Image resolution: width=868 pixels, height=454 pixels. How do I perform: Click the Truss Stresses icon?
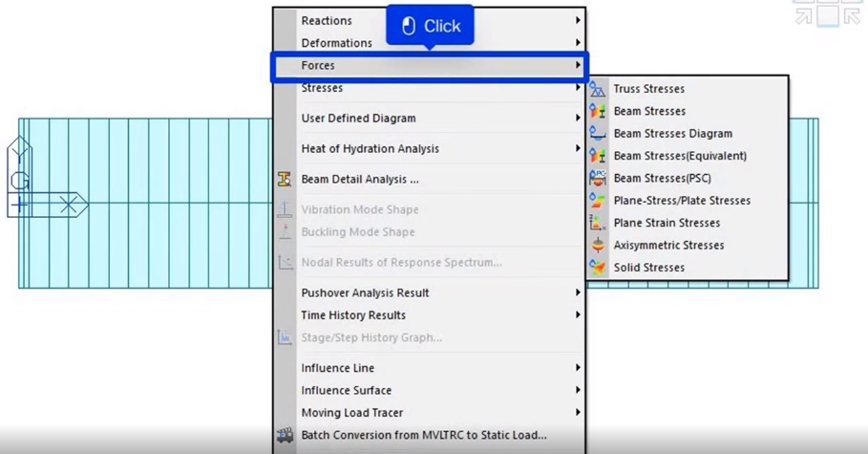click(598, 89)
